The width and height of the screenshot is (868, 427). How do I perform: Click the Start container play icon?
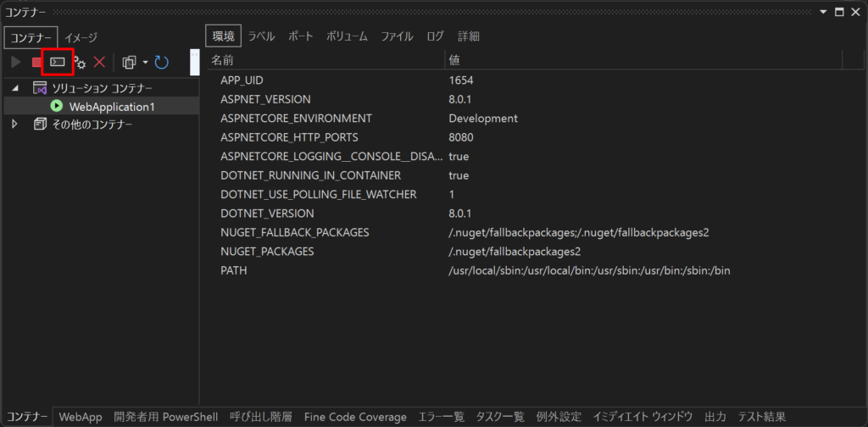click(16, 63)
